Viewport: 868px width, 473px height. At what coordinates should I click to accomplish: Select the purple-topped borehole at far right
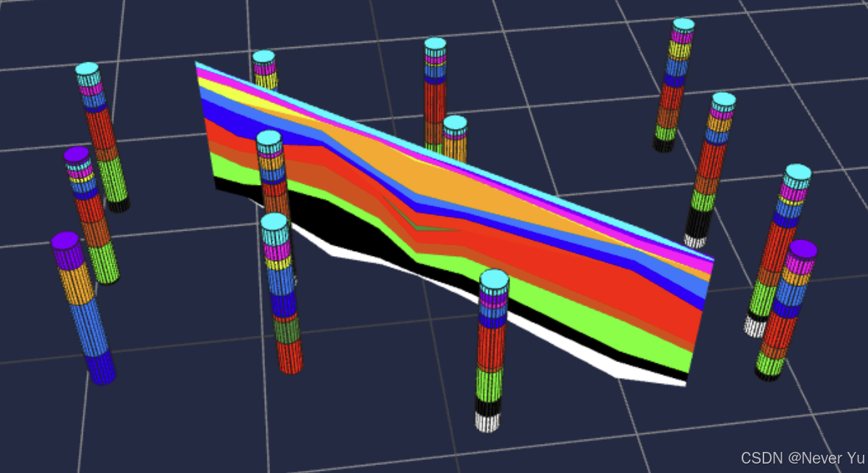coord(786,310)
